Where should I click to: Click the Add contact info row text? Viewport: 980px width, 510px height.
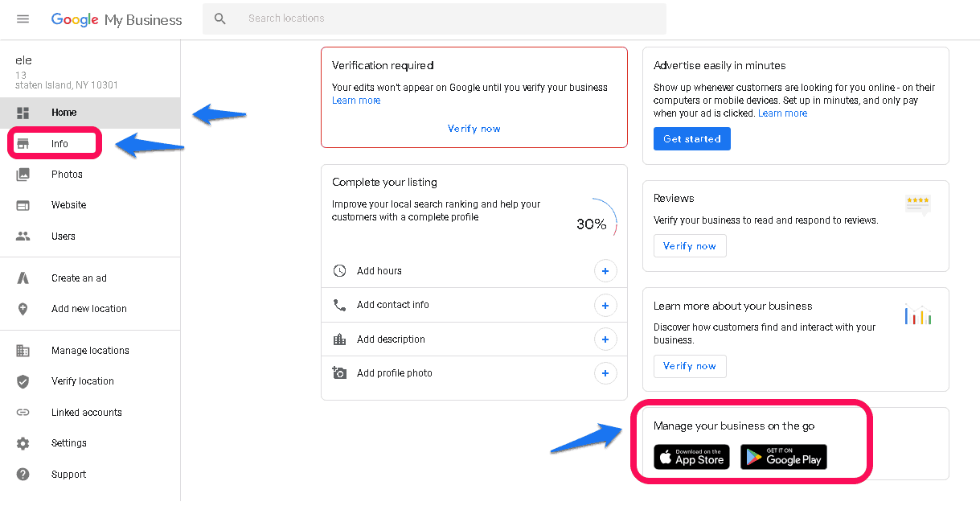tap(393, 305)
